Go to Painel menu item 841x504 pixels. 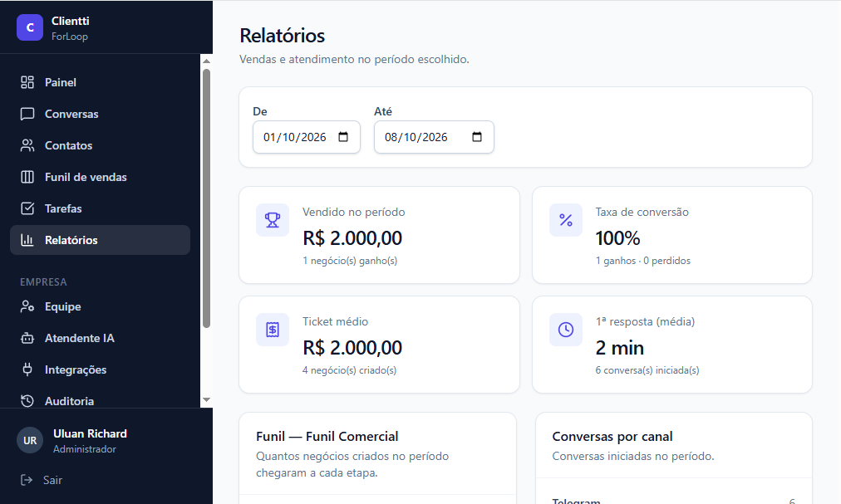coord(100,82)
